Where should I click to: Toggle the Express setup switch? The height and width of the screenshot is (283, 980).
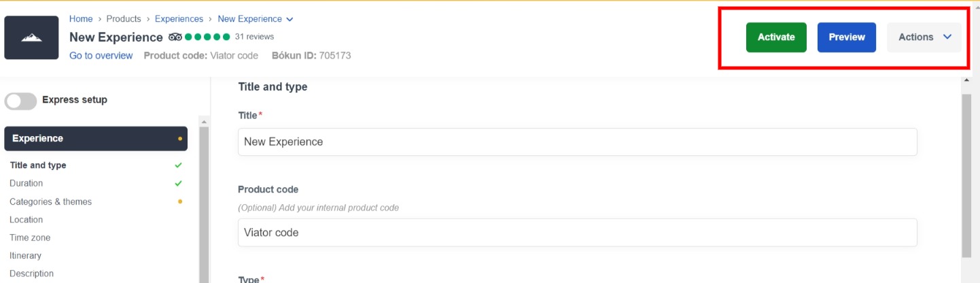click(20, 101)
